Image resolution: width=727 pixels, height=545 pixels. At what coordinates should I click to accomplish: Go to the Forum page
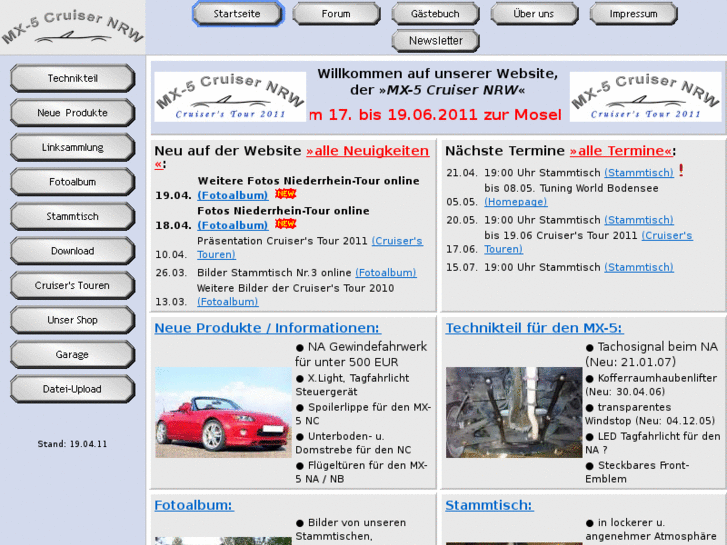336,14
